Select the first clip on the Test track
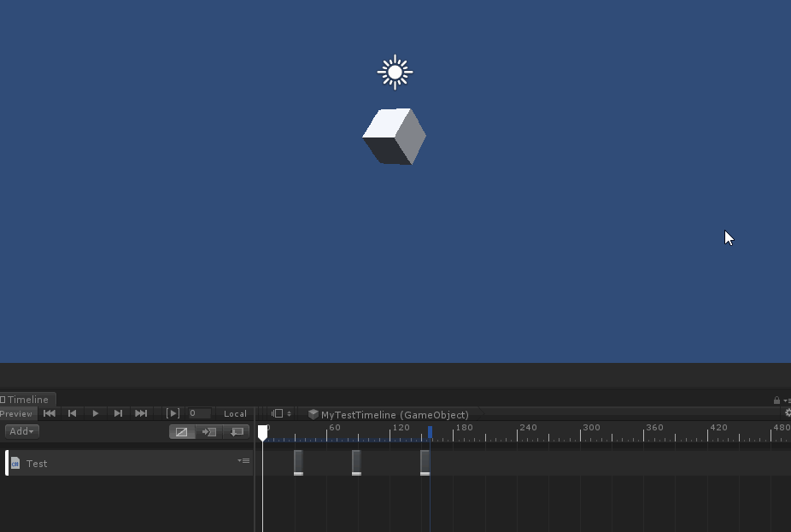The image size is (791, 532). point(298,462)
